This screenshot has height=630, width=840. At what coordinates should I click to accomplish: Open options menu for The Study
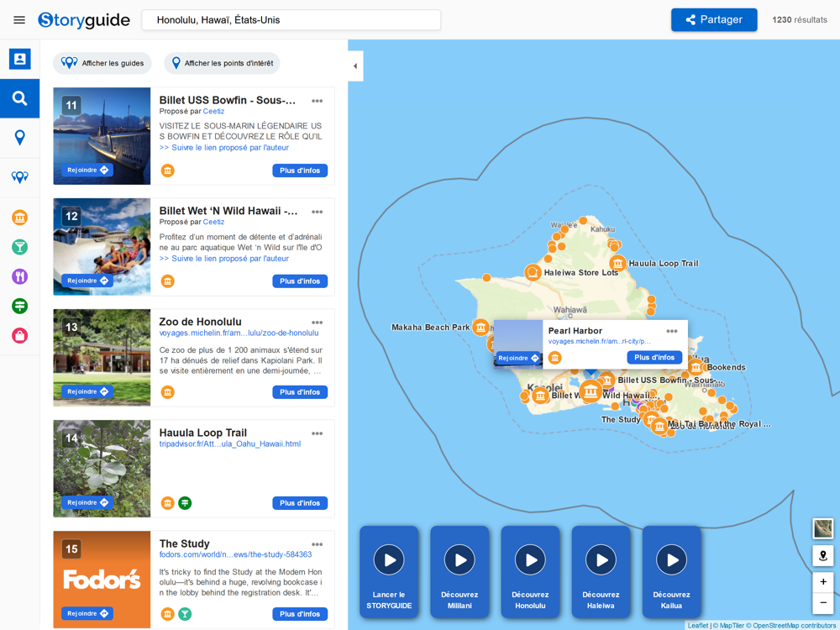318,544
